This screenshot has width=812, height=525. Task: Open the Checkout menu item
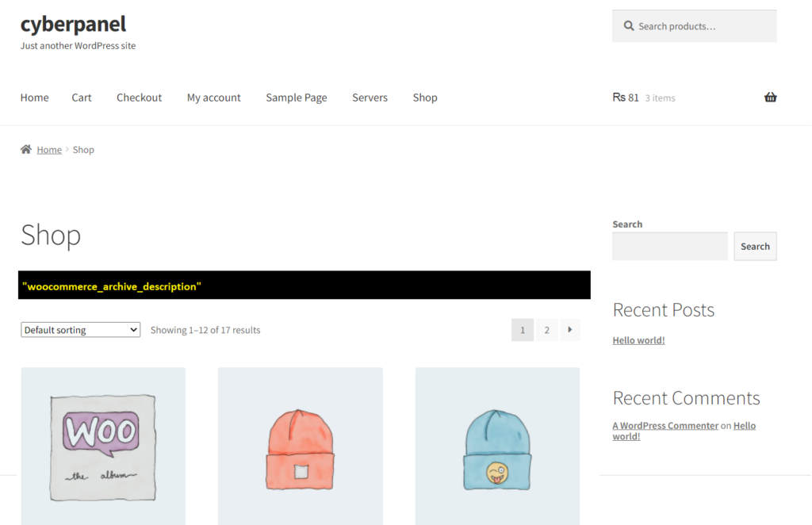(x=139, y=98)
